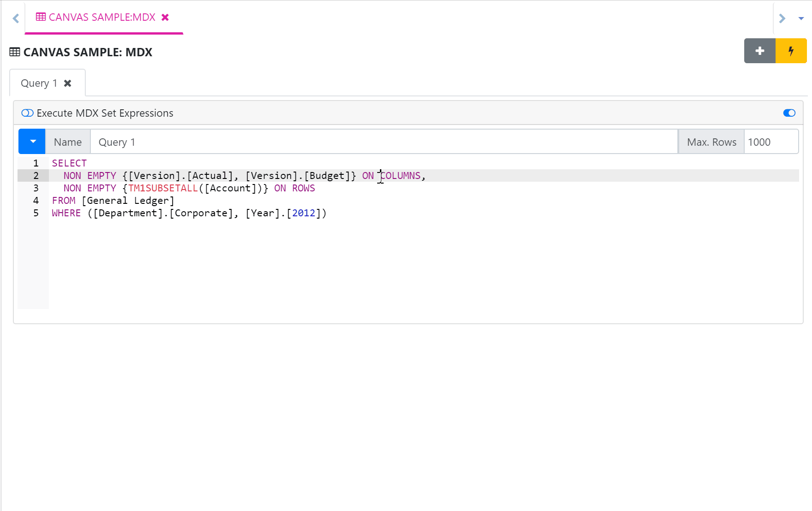This screenshot has height=511, width=812.
Task: Click the table icon beside the page heading
Action: pos(15,52)
